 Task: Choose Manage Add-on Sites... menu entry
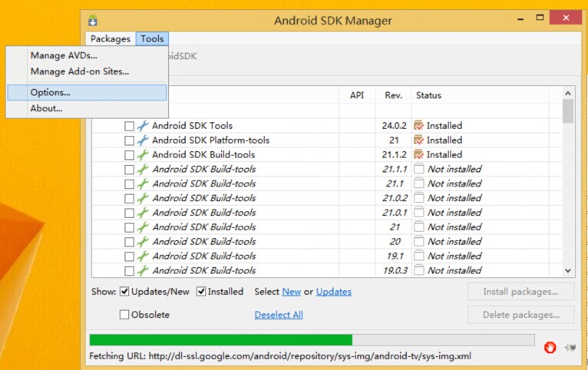tap(80, 71)
